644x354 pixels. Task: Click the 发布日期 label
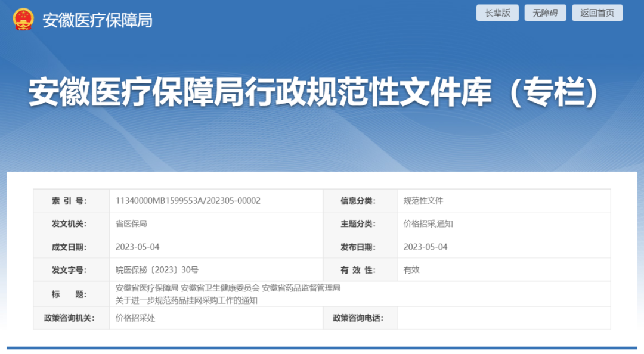pos(358,247)
